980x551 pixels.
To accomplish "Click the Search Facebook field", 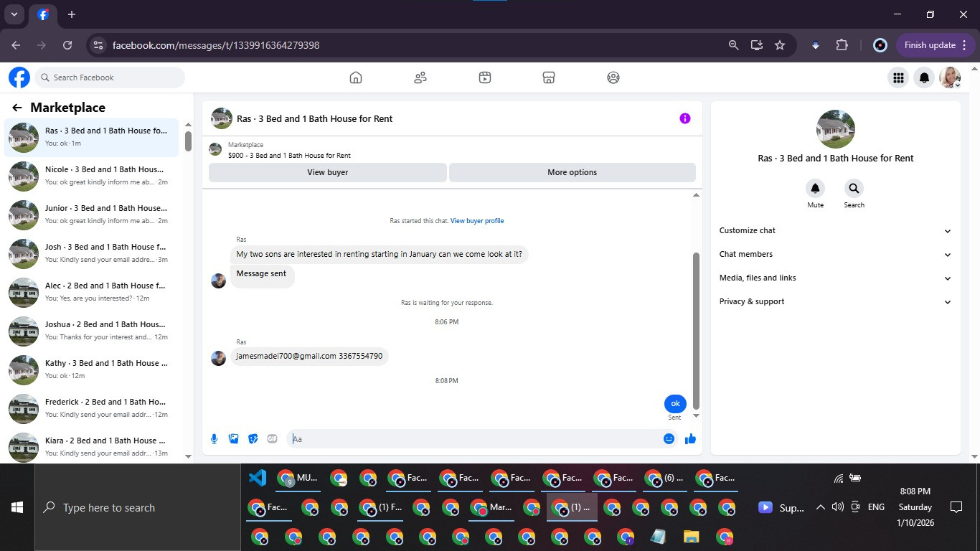I will (x=110, y=77).
